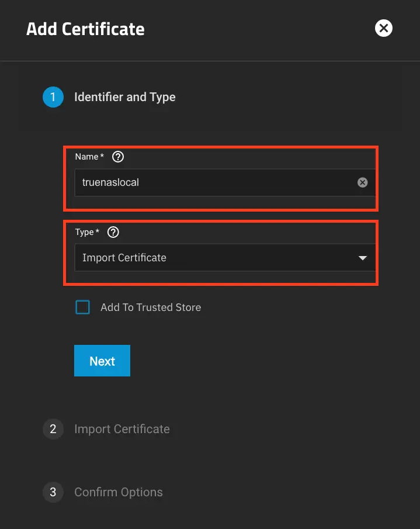420x529 pixels.
Task: Click the step 3 numbered circle icon
Action: click(x=53, y=492)
